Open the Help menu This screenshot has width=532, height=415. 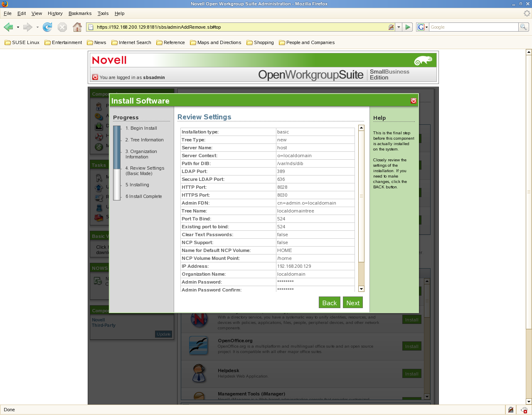point(119,13)
